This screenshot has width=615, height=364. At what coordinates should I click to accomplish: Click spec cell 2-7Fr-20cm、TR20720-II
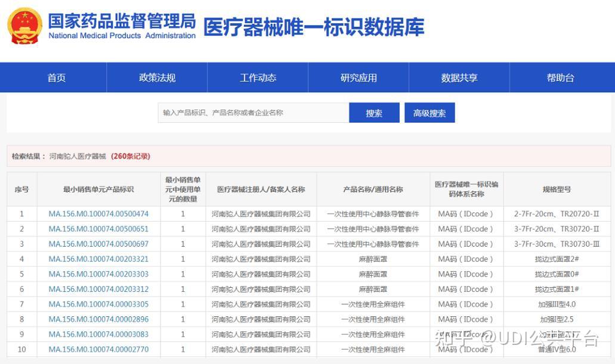(557, 214)
